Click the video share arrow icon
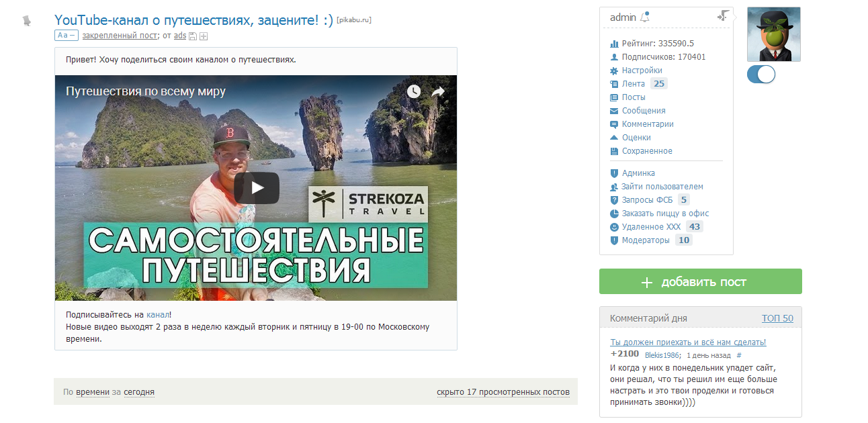Image resolution: width=868 pixels, height=423 pixels. [438, 91]
